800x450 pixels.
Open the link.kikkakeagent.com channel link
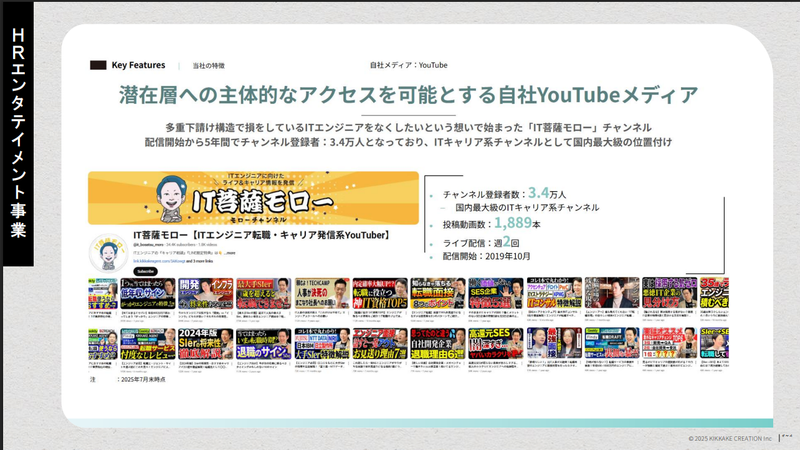click(x=159, y=261)
